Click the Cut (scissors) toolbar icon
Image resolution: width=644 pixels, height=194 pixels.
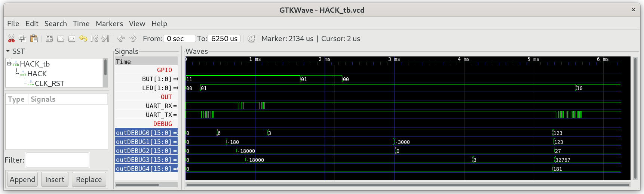tap(11, 39)
